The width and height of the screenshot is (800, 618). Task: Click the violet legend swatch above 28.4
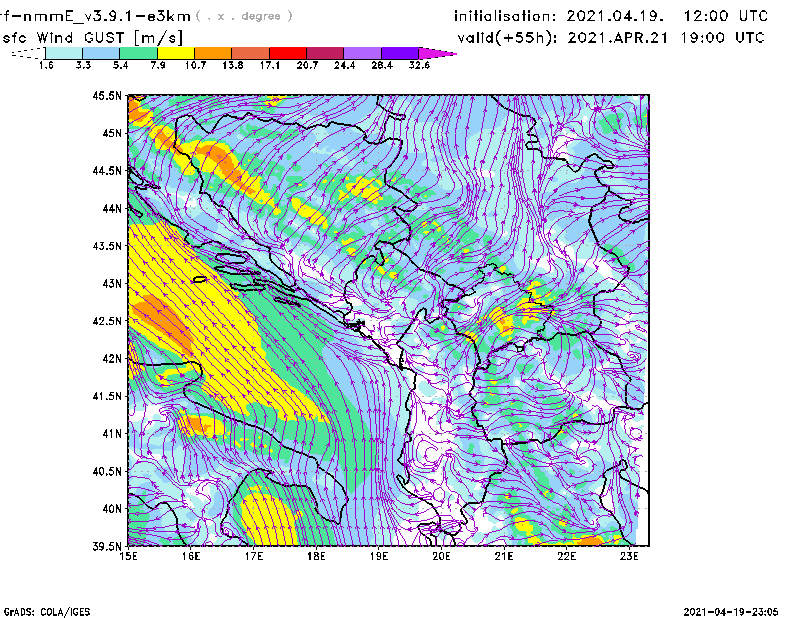[x=400, y=53]
